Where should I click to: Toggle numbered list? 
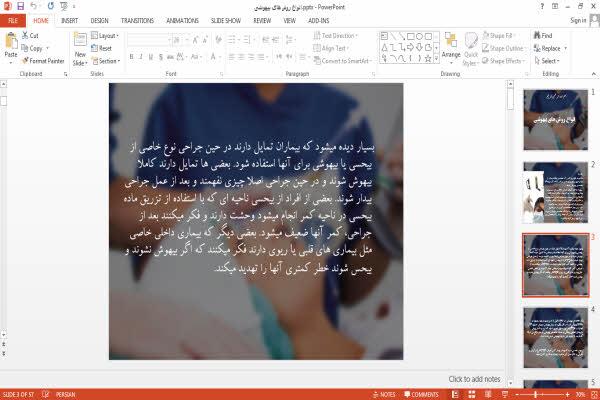248,40
